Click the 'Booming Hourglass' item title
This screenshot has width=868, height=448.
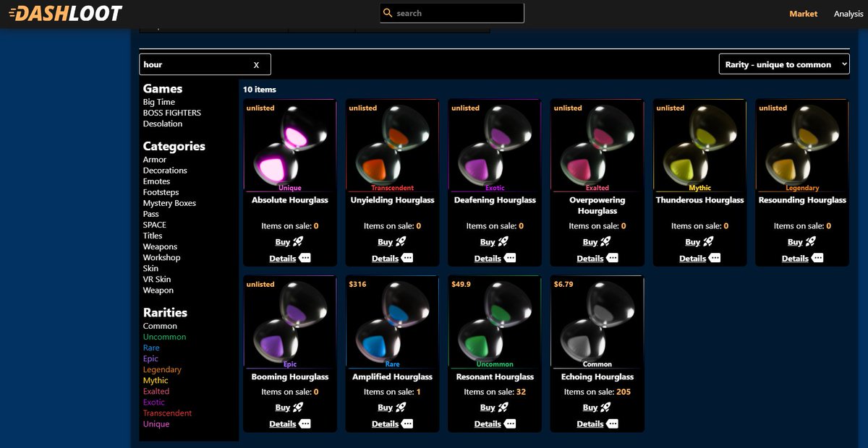point(290,376)
